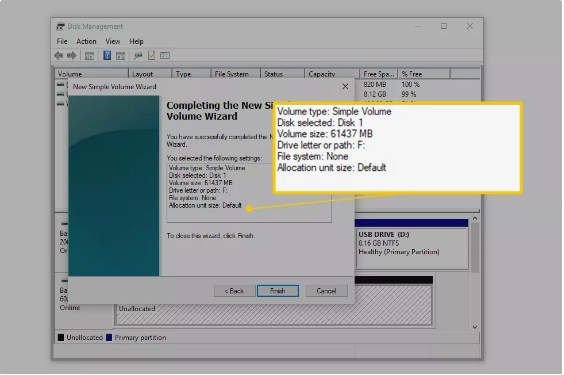Click the Back navigation arrow in toolbar

coord(59,55)
